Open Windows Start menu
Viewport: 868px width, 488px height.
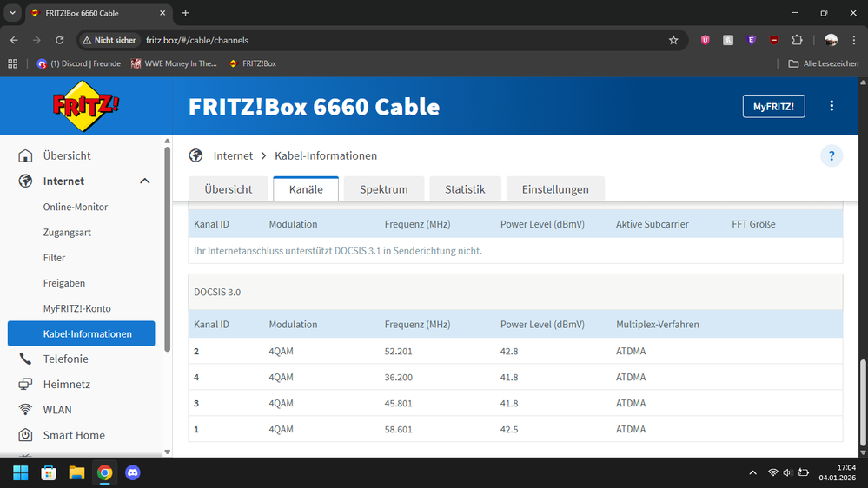coord(21,472)
